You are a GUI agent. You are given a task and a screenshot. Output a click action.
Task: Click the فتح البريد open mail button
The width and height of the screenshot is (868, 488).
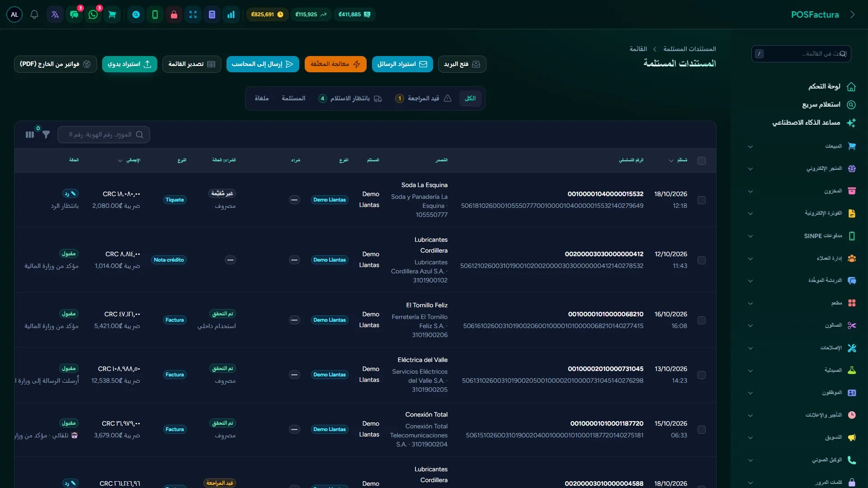click(x=462, y=64)
